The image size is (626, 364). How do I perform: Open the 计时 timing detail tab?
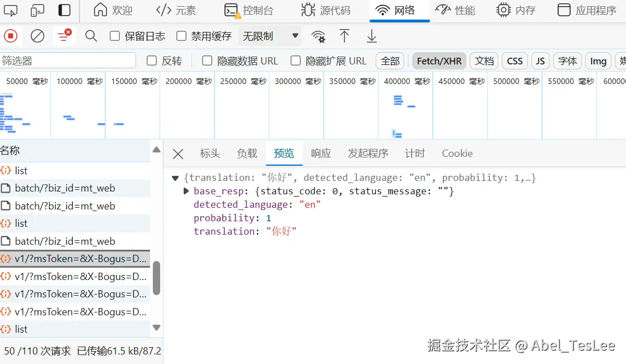(415, 153)
